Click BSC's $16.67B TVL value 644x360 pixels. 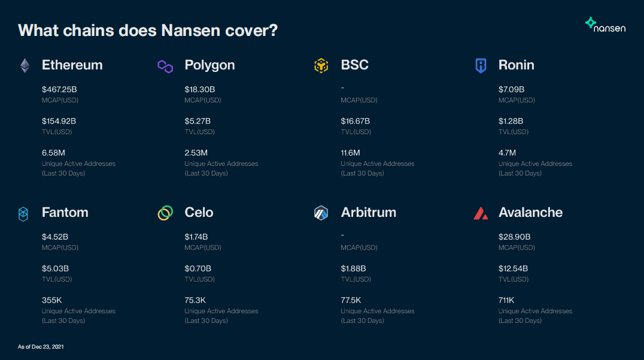tap(355, 121)
